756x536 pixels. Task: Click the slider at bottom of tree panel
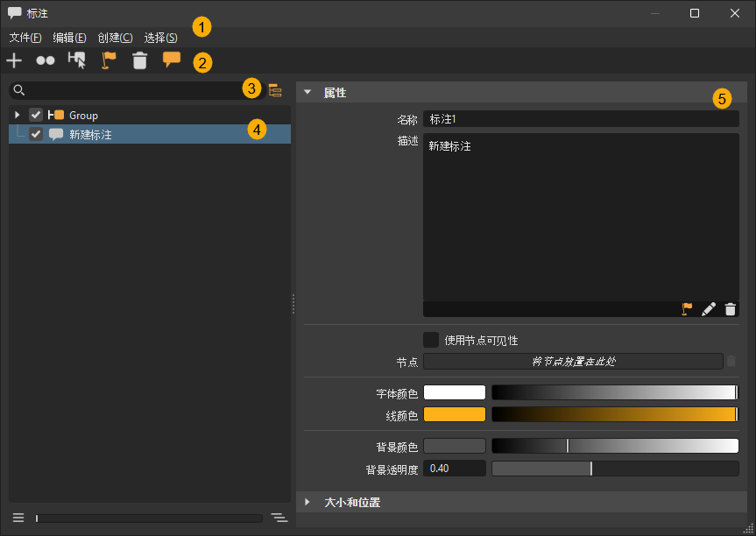(x=149, y=518)
